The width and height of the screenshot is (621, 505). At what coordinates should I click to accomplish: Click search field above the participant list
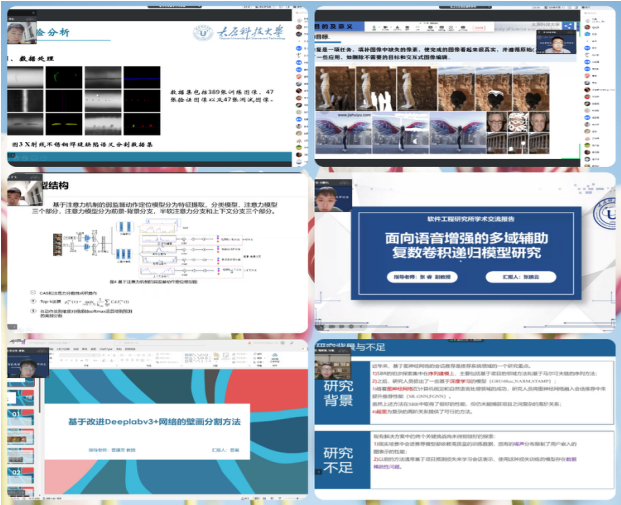point(598,13)
